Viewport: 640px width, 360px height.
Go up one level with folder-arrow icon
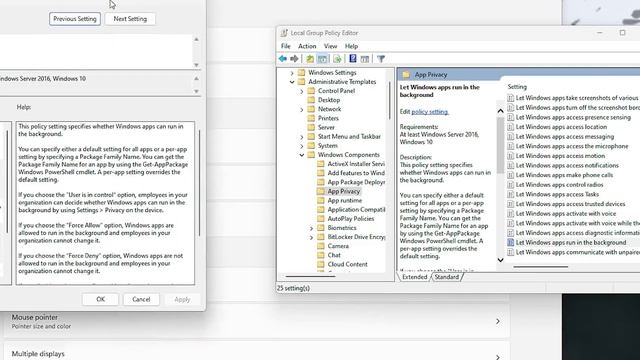pyautogui.click(x=310, y=59)
